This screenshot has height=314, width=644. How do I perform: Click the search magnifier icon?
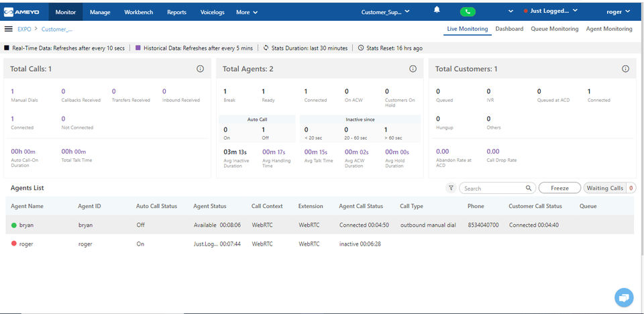(529, 189)
